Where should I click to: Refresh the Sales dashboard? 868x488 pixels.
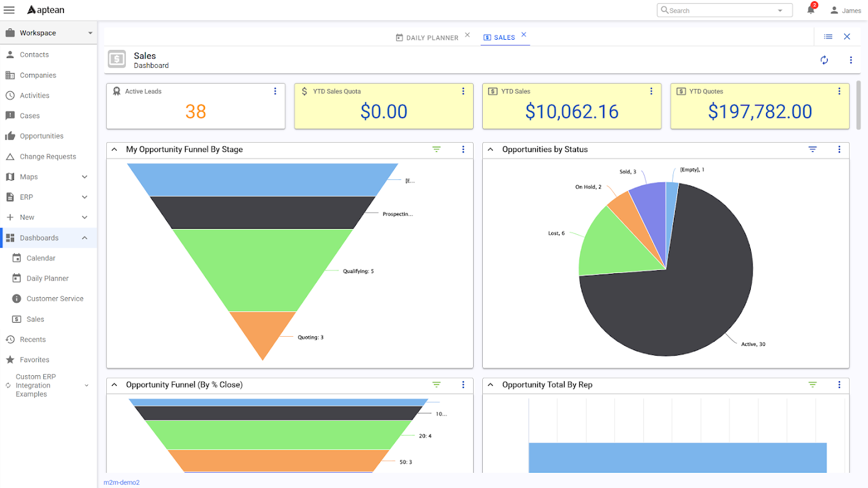pos(824,60)
